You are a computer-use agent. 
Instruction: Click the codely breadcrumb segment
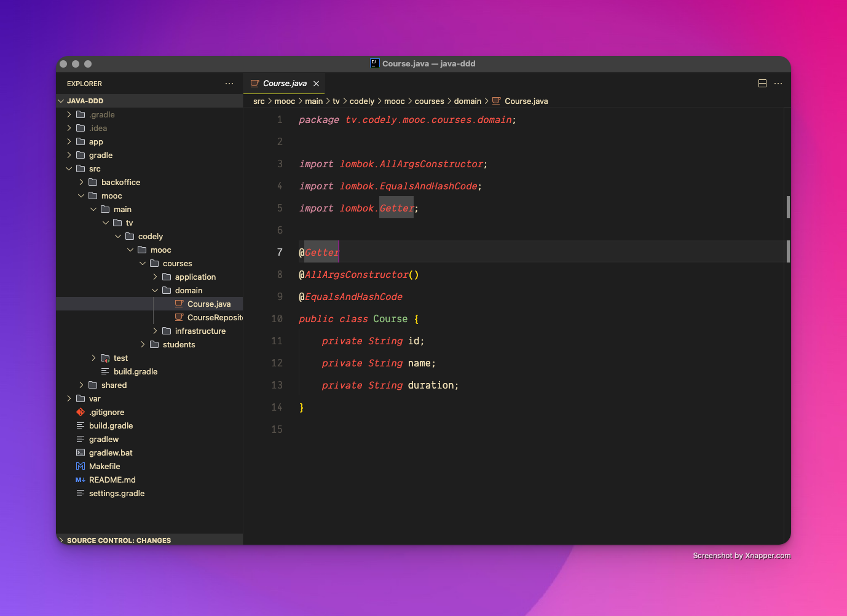(x=361, y=101)
